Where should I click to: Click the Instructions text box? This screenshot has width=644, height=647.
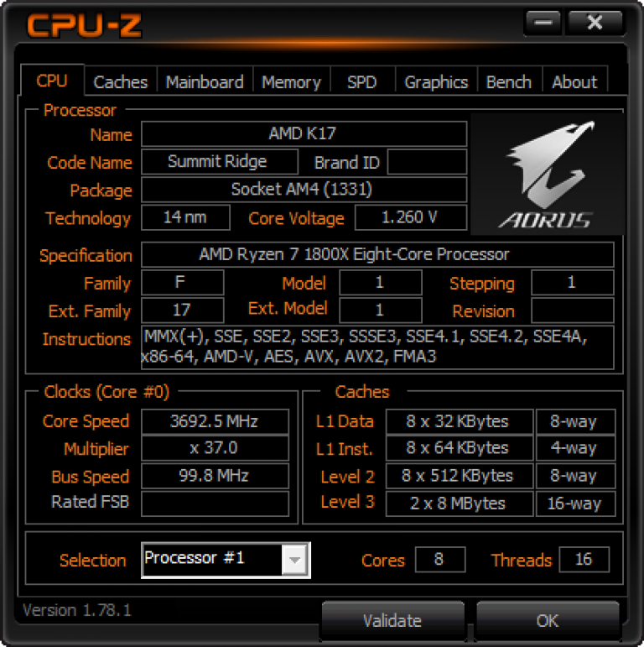point(377,347)
